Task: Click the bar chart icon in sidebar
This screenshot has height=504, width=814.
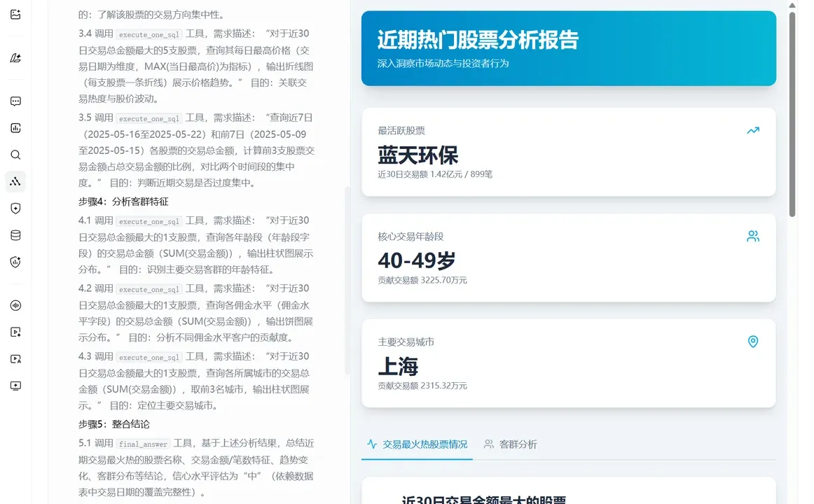Action: click(15, 127)
